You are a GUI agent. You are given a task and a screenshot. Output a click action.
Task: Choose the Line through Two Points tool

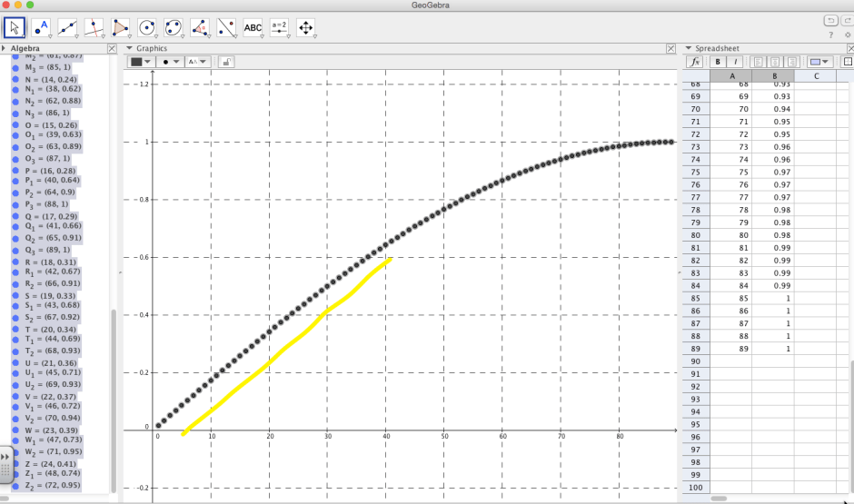point(68,27)
